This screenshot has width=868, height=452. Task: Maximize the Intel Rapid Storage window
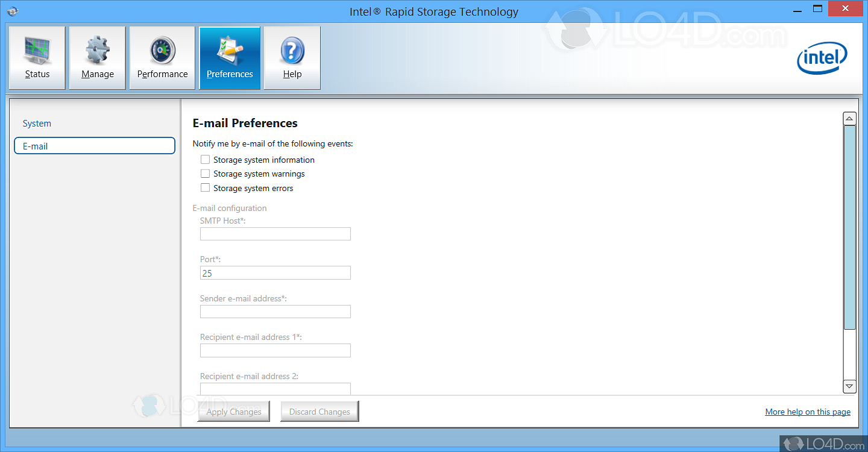click(817, 8)
